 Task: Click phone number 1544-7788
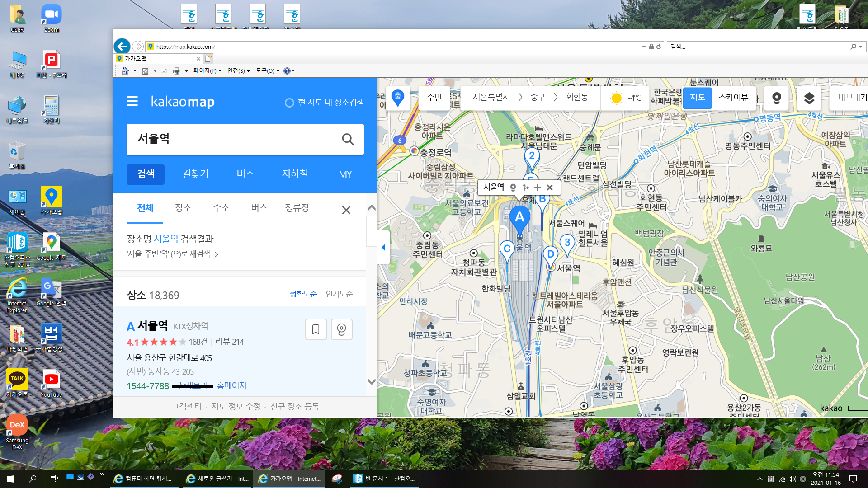click(148, 386)
